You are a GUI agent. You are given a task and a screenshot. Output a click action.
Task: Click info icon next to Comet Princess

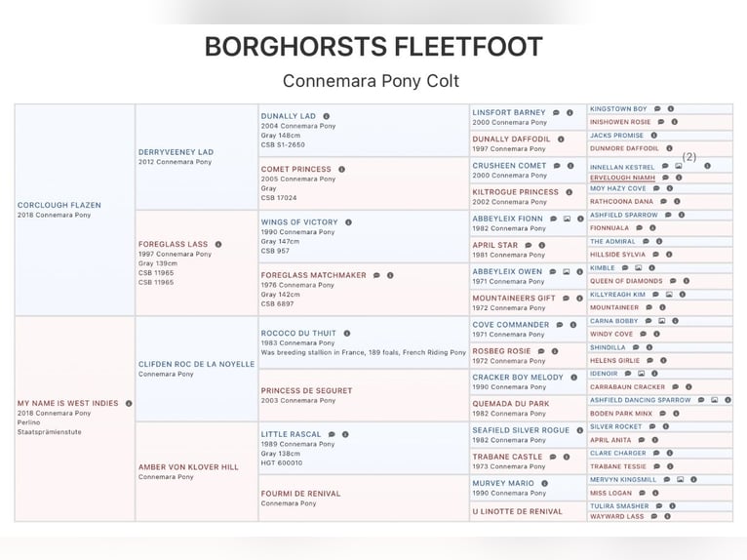coord(341,169)
